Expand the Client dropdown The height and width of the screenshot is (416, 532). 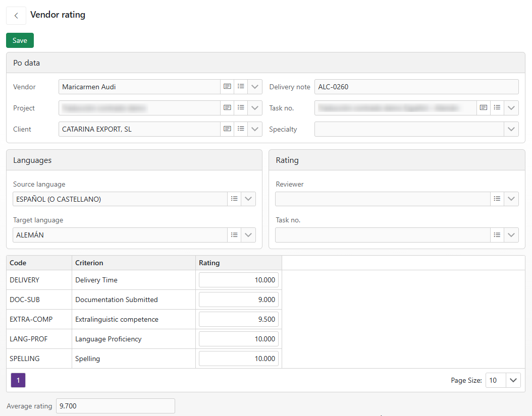point(255,129)
